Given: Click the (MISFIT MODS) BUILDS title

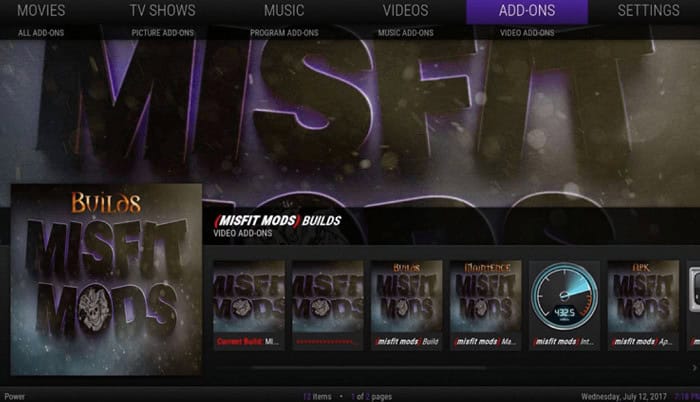Looking at the screenshot, I should click(277, 221).
